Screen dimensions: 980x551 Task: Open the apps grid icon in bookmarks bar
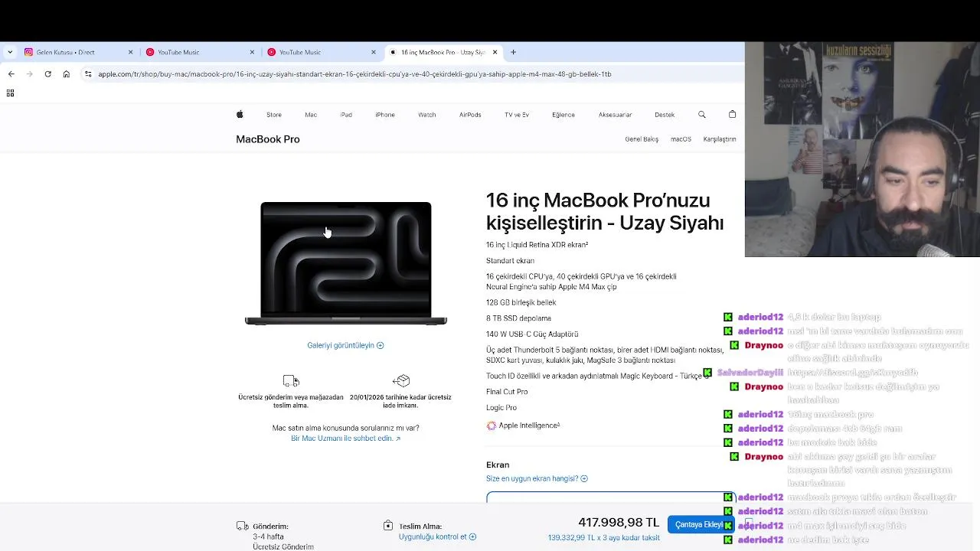pyautogui.click(x=10, y=93)
